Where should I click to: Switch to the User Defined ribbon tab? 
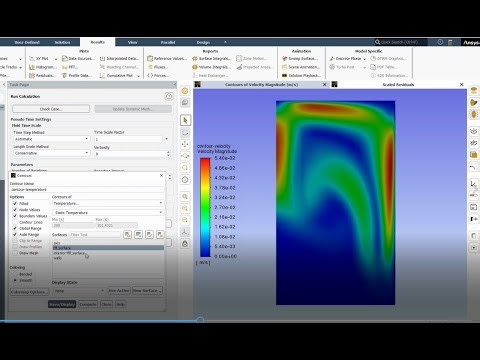(27, 42)
